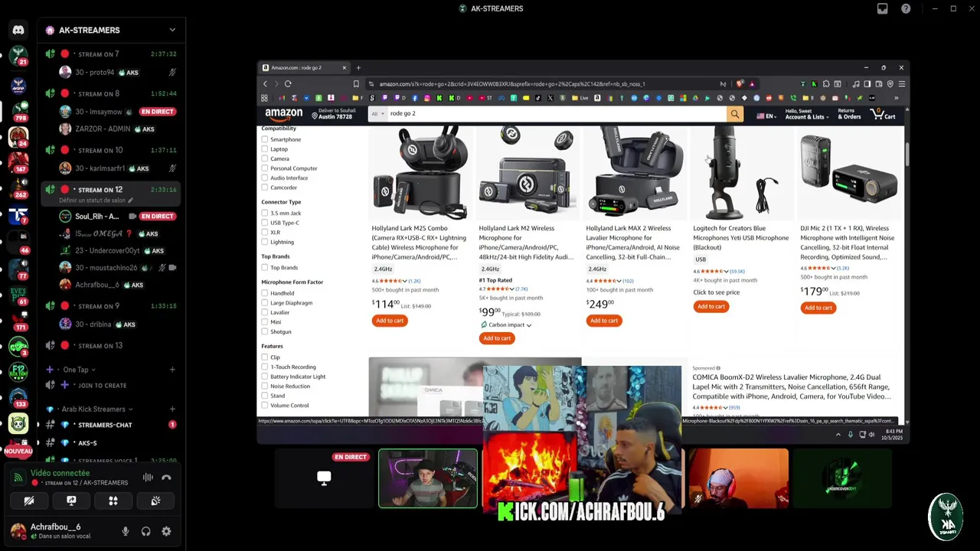Open DJI Mic 2 product image
The width and height of the screenshot is (980, 551).
[x=848, y=174]
